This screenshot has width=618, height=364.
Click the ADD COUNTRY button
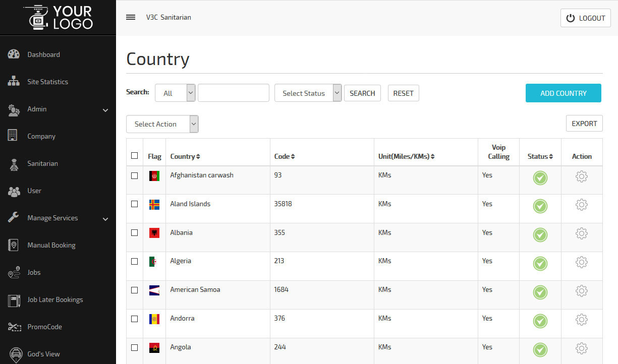coord(564,93)
